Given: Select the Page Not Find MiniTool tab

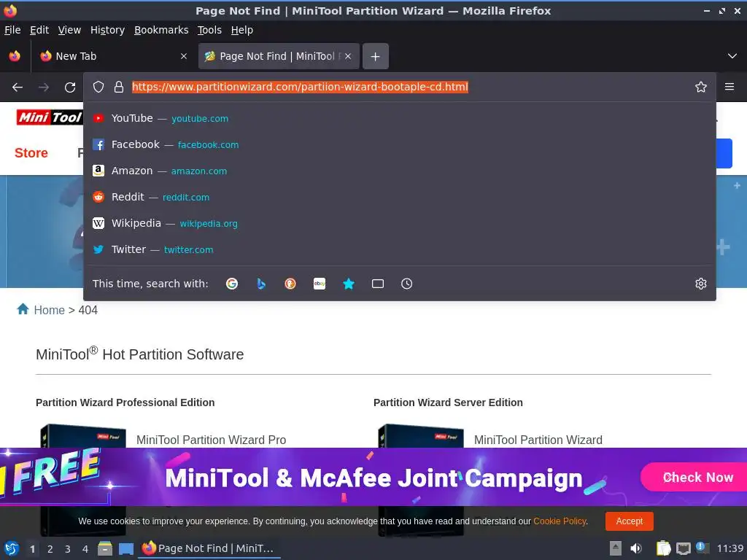Looking at the screenshot, I should click(278, 56).
